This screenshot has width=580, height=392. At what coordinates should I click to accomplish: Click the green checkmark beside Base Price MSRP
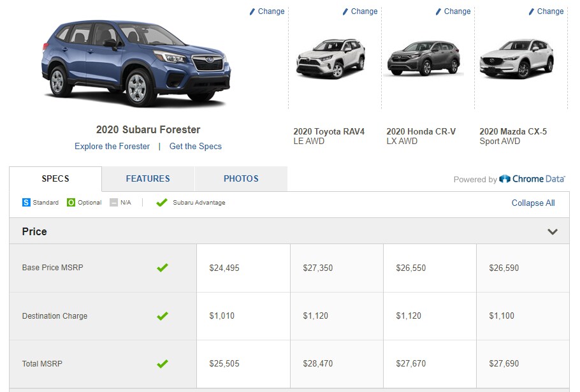[x=163, y=267]
